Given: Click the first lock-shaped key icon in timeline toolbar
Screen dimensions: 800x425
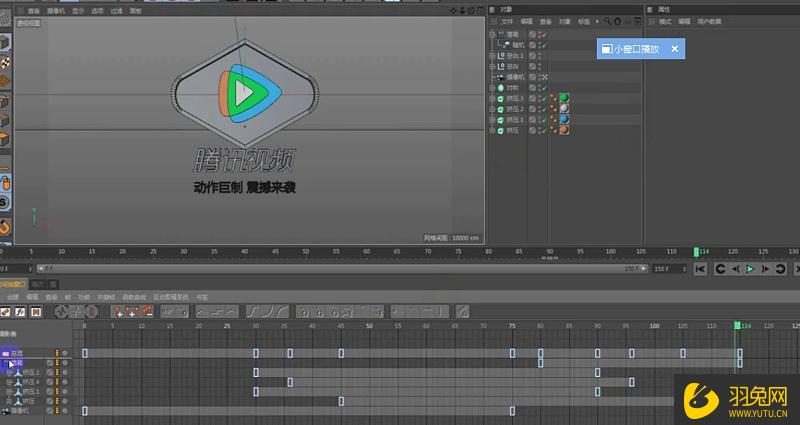Looking at the screenshot, I should tap(304, 311).
